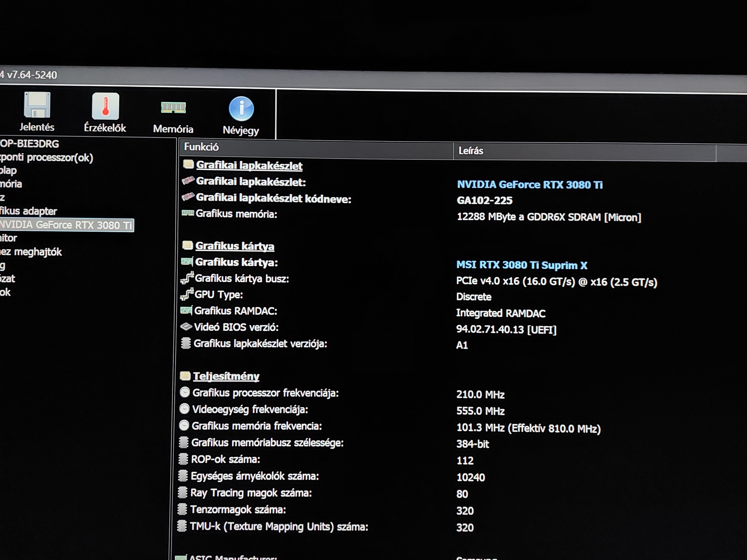
Task: Click the clock icon beside Grafikus memória frekvencia
Action: [184, 425]
